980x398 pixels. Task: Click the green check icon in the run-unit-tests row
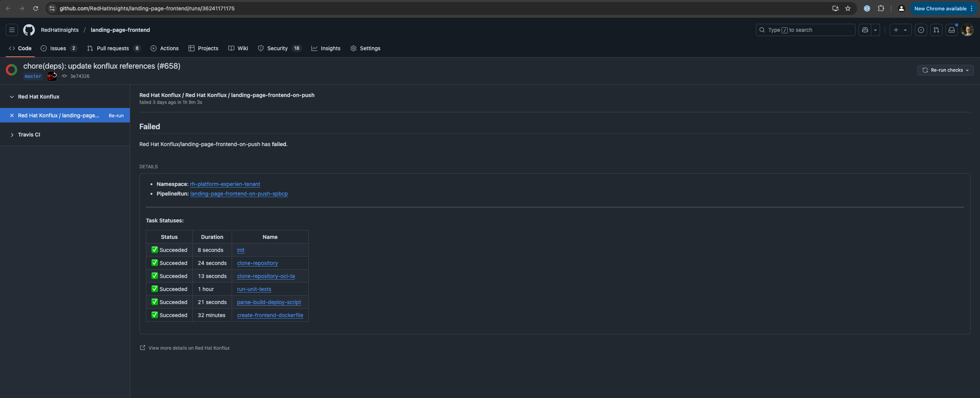coord(155,289)
